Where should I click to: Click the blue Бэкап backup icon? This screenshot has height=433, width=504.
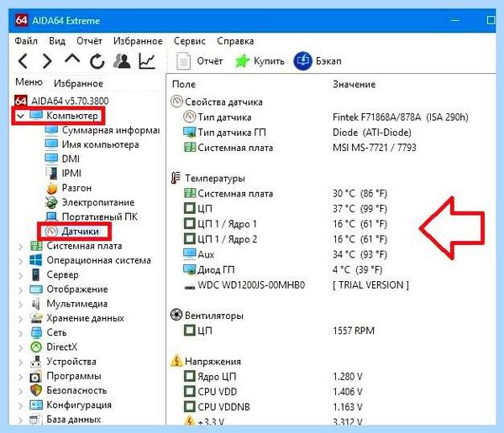[x=302, y=61]
